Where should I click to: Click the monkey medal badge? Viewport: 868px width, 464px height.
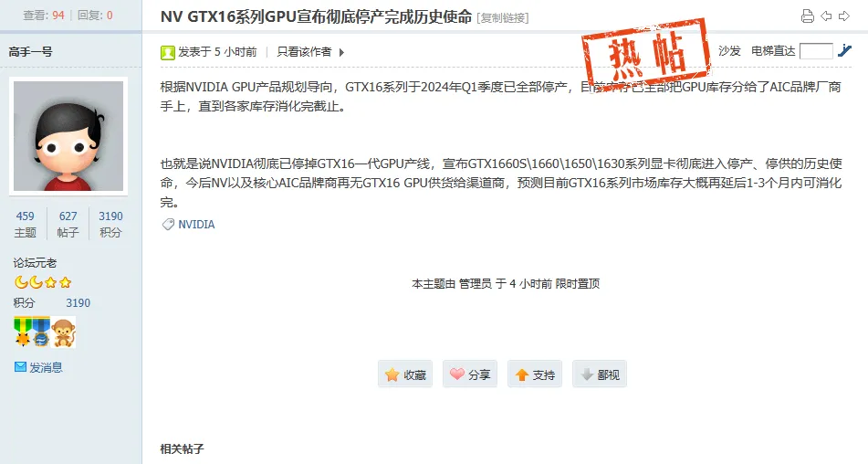click(63, 332)
